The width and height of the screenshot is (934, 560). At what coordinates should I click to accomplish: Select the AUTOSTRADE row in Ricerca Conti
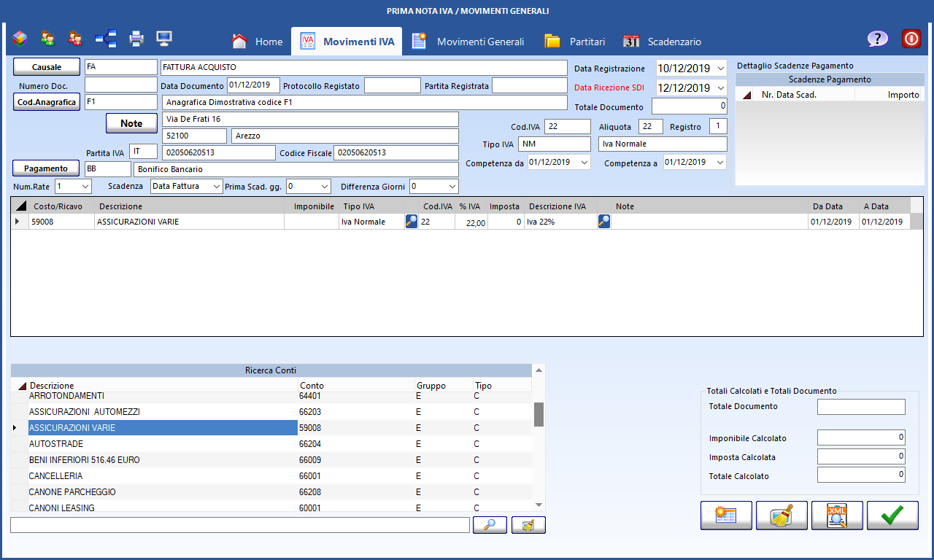click(x=162, y=444)
